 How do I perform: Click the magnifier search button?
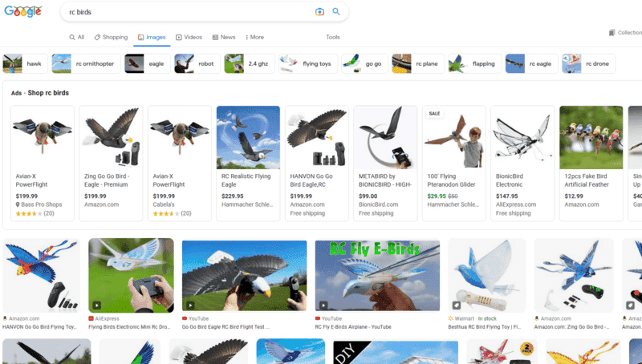[336, 11]
